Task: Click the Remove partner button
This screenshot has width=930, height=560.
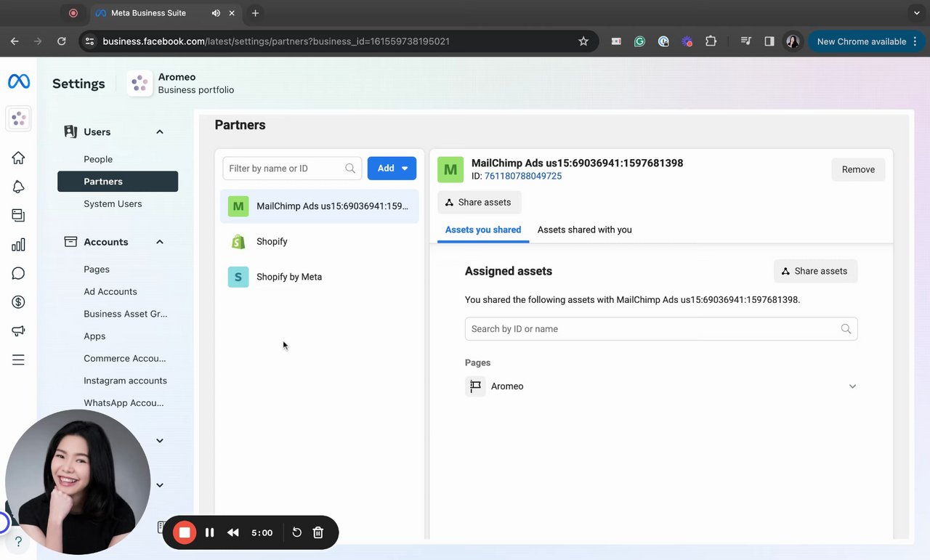Action: point(858,169)
